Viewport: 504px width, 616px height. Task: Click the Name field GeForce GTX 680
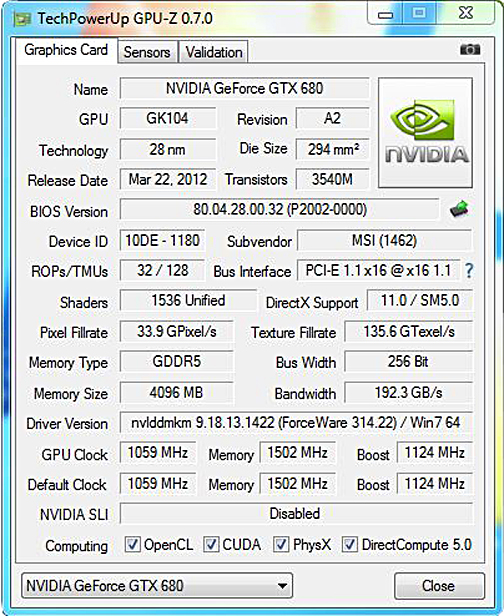pos(244,88)
